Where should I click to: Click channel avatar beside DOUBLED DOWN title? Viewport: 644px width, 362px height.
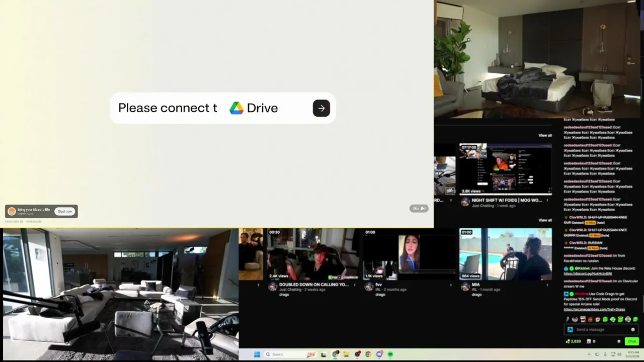[273, 287]
